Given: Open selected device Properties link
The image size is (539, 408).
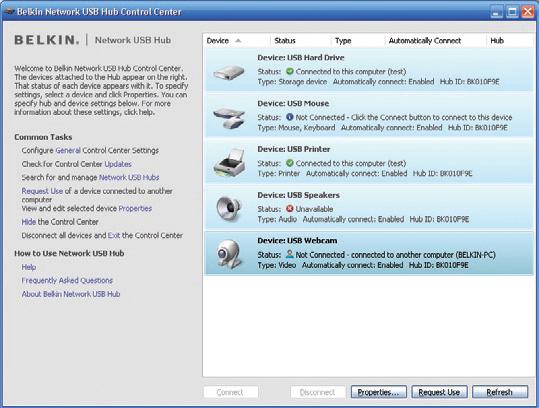Looking at the screenshot, I should click(135, 208).
